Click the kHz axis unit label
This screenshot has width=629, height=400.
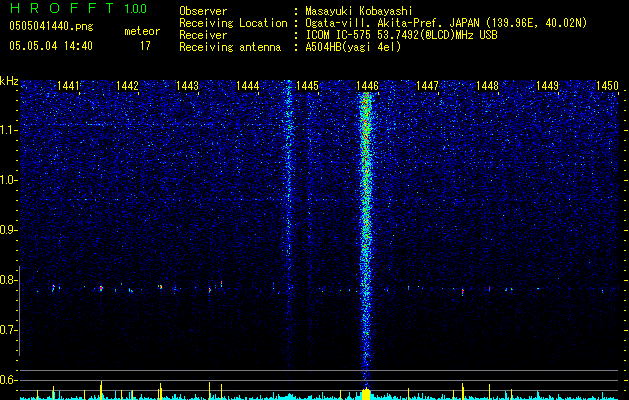tap(9, 81)
